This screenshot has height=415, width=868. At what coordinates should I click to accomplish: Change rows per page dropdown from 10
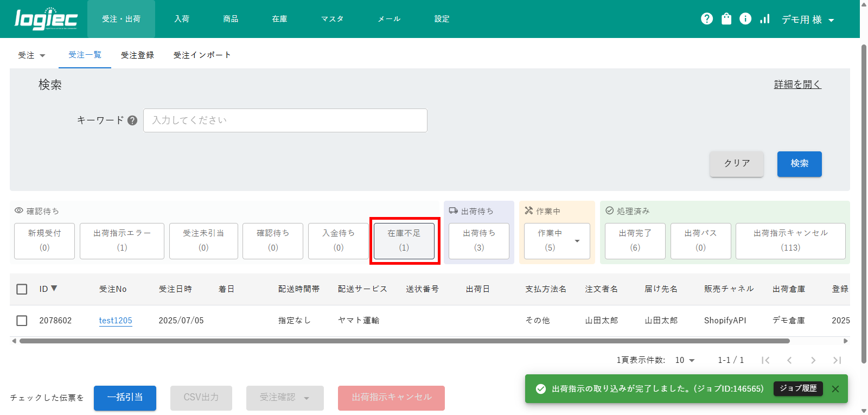[685, 360]
